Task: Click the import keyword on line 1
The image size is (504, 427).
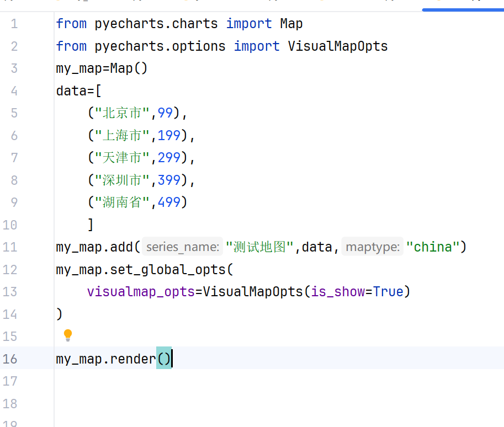Action: point(249,24)
